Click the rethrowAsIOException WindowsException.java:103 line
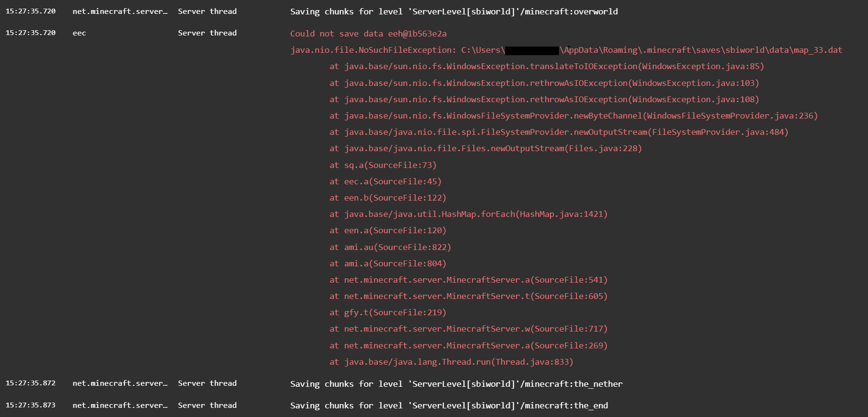The width and height of the screenshot is (868, 417). point(544,83)
